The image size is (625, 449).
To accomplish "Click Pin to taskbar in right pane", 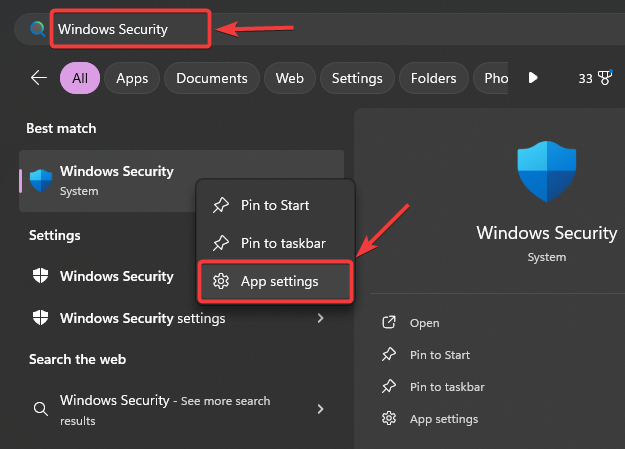I will 447,387.
